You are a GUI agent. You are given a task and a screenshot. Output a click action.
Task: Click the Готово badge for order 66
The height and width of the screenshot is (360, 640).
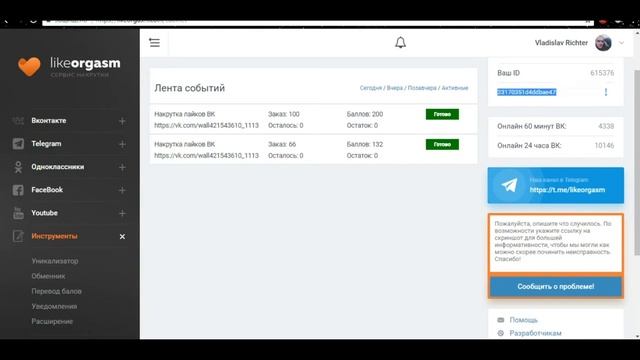tap(442, 144)
